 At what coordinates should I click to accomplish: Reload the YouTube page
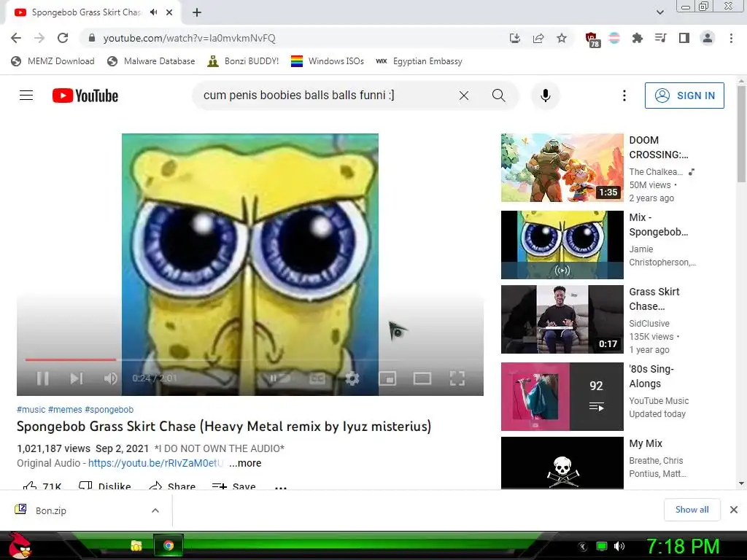pos(63,38)
